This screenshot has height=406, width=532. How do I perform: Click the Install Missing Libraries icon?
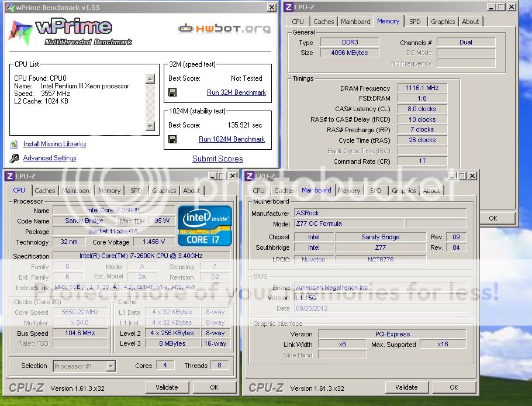click(x=14, y=144)
